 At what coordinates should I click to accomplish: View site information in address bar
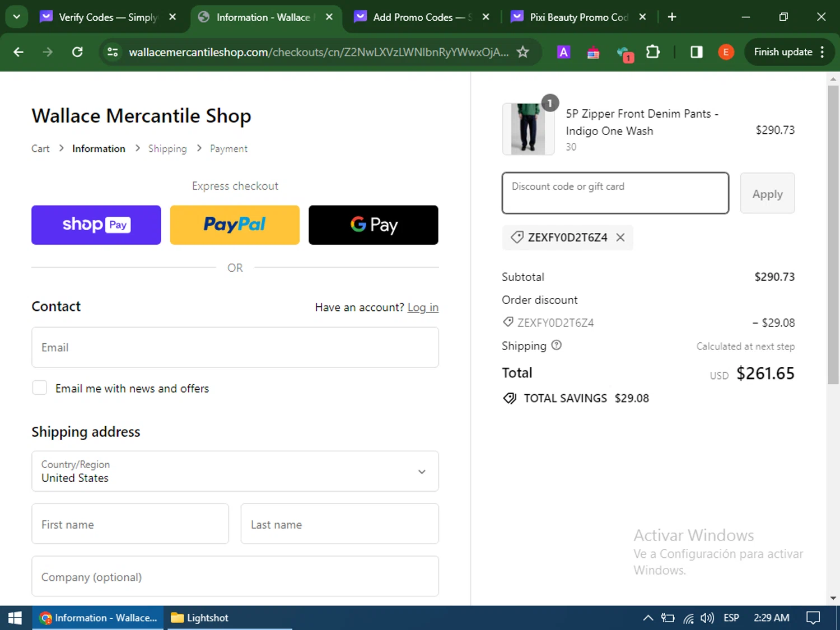[x=113, y=52]
